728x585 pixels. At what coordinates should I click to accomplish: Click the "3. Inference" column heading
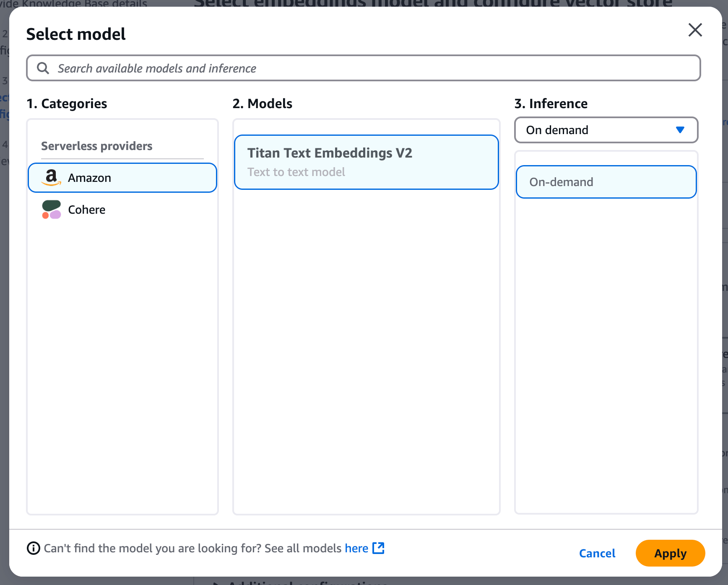pyautogui.click(x=551, y=104)
